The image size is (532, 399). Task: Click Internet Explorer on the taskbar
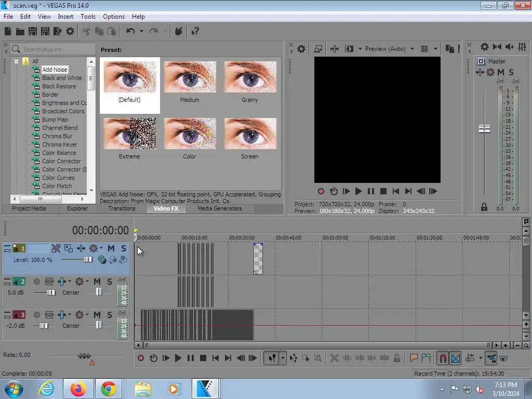click(x=46, y=389)
